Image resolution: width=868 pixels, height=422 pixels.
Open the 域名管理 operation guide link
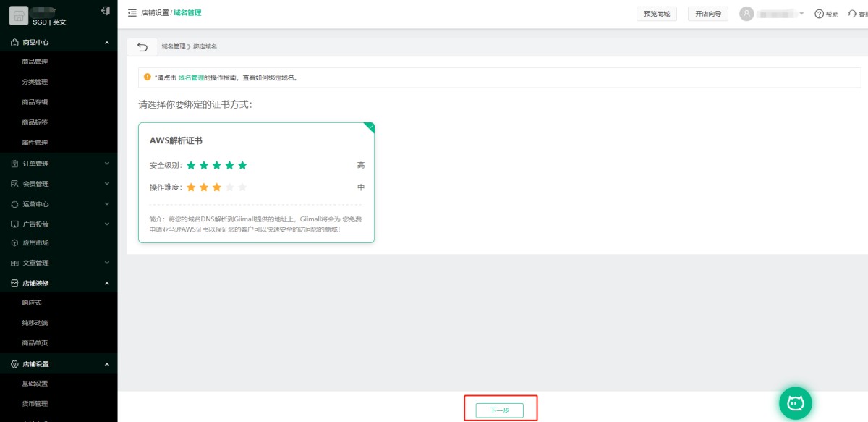pos(190,77)
